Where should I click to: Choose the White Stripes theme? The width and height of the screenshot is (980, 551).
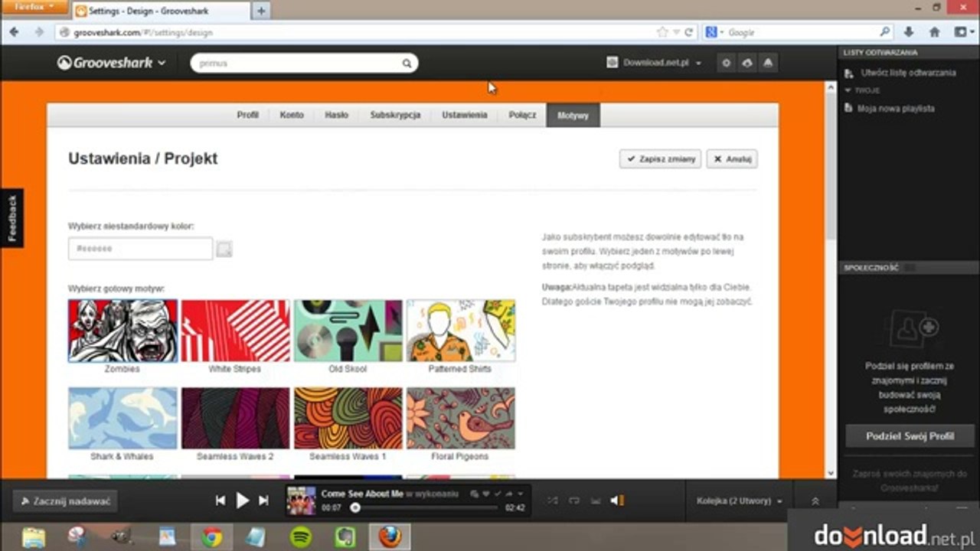(235, 331)
